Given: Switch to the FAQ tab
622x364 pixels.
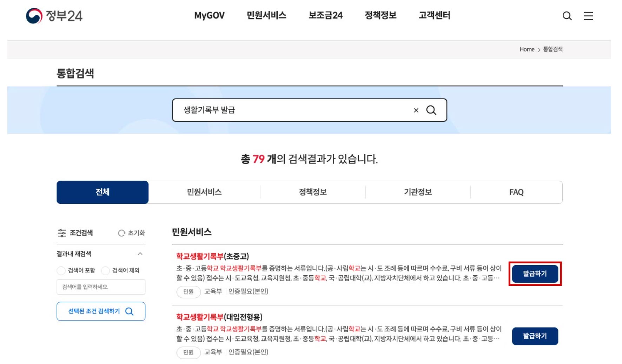Looking at the screenshot, I should click(516, 192).
